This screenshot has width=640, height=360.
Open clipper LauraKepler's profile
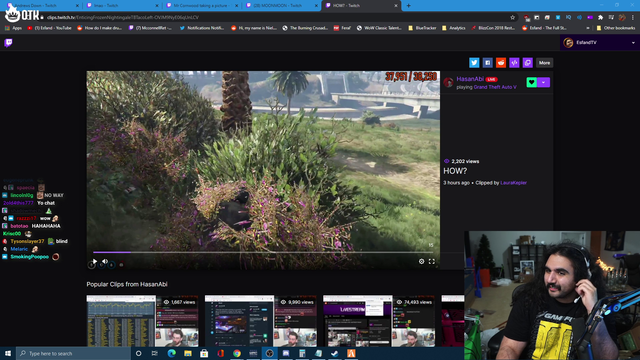pos(513,183)
